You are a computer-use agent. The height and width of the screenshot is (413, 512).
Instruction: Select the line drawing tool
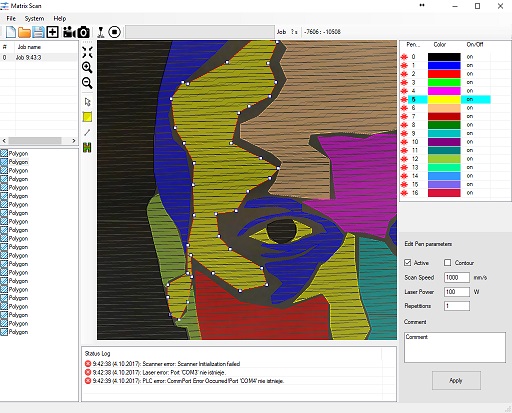click(x=87, y=132)
